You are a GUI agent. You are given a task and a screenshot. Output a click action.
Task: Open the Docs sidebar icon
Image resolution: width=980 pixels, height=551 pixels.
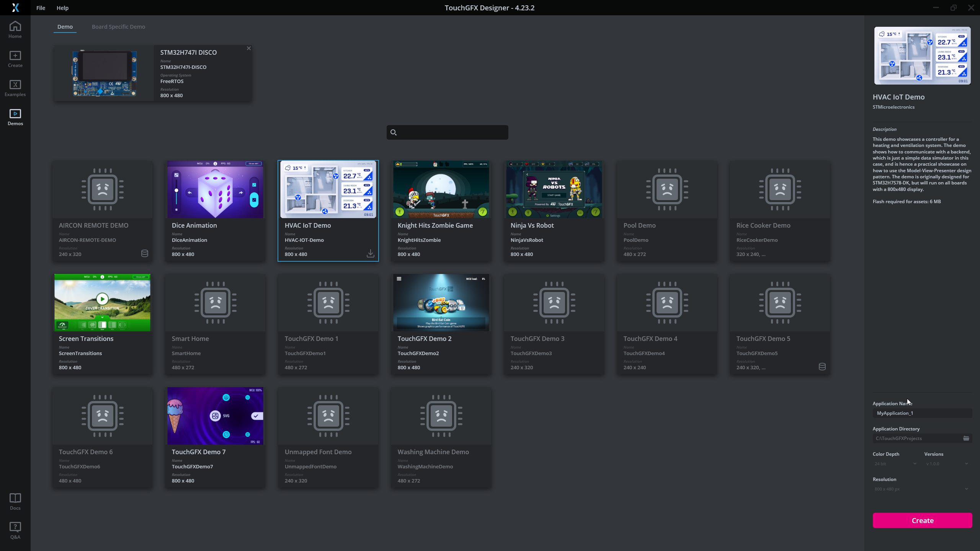(x=15, y=500)
